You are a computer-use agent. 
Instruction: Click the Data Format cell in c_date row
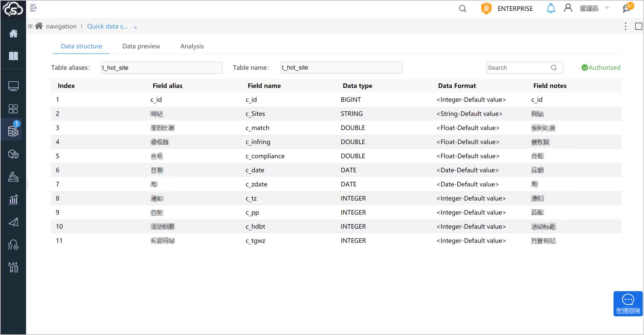[467, 170]
